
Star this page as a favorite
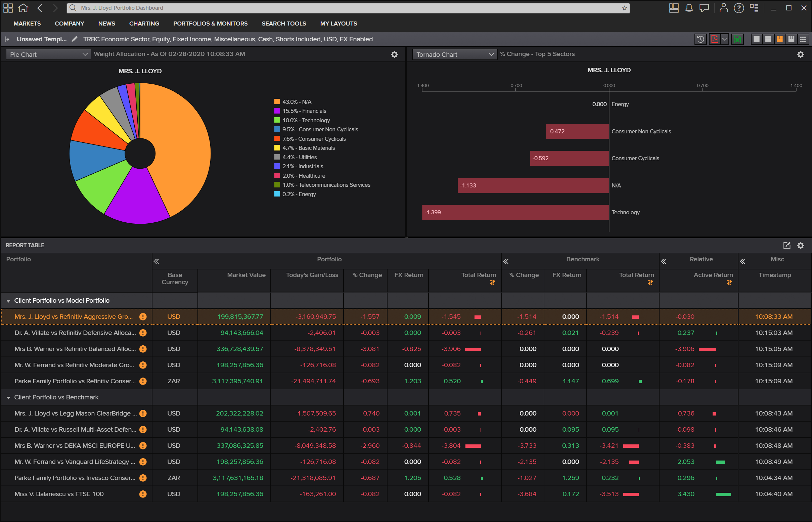pos(624,8)
